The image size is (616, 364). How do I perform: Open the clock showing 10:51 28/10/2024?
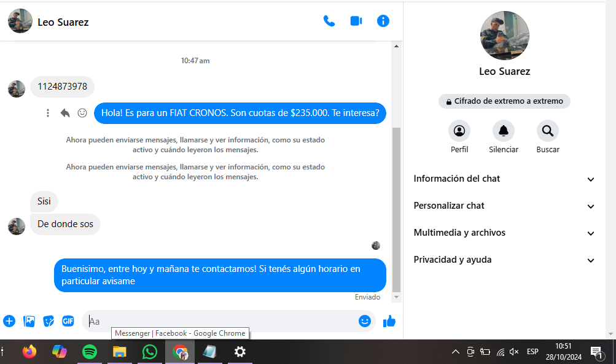(563, 352)
